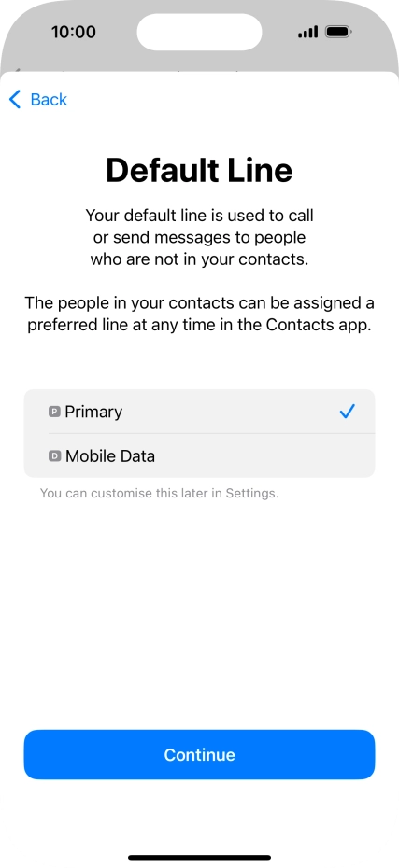Tap the Primary row label text
Viewport: 399px width, 868px height.
coord(93,412)
